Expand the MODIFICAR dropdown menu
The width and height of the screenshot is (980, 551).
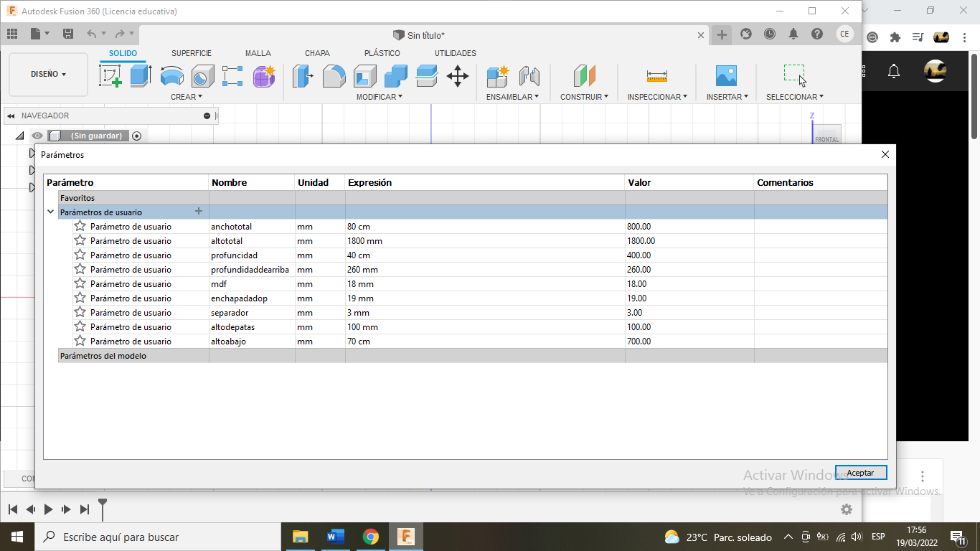(x=380, y=96)
